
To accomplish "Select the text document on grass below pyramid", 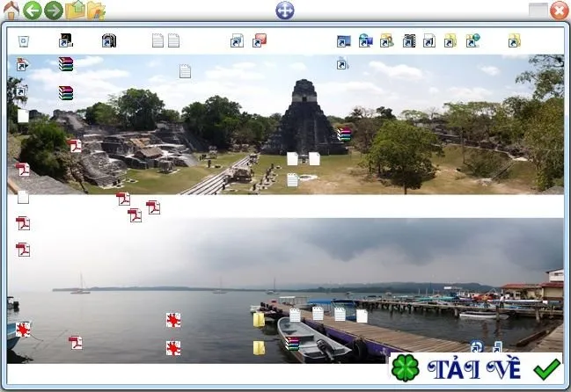I will [x=292, y=180].
